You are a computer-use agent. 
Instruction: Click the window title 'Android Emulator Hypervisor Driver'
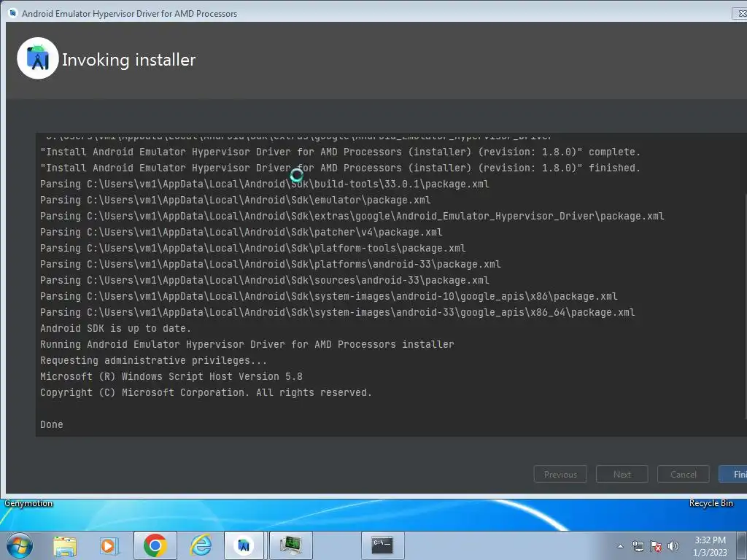(130, 14)
